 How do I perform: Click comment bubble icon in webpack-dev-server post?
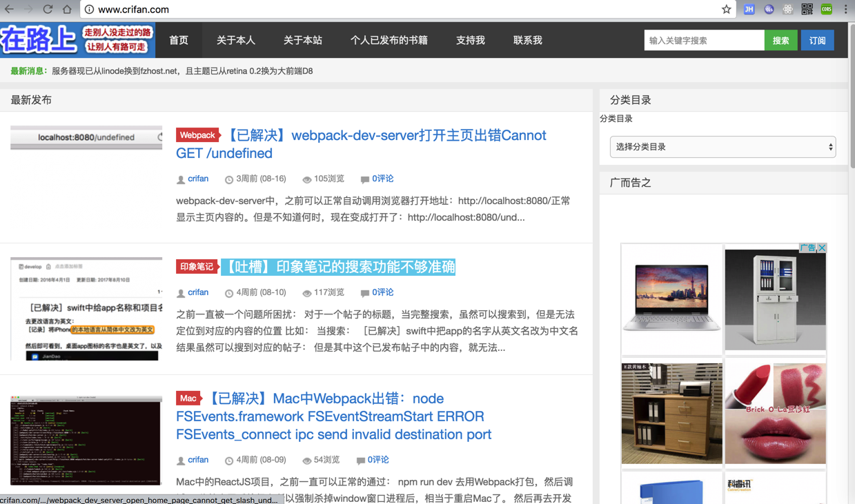click(365, 179)
